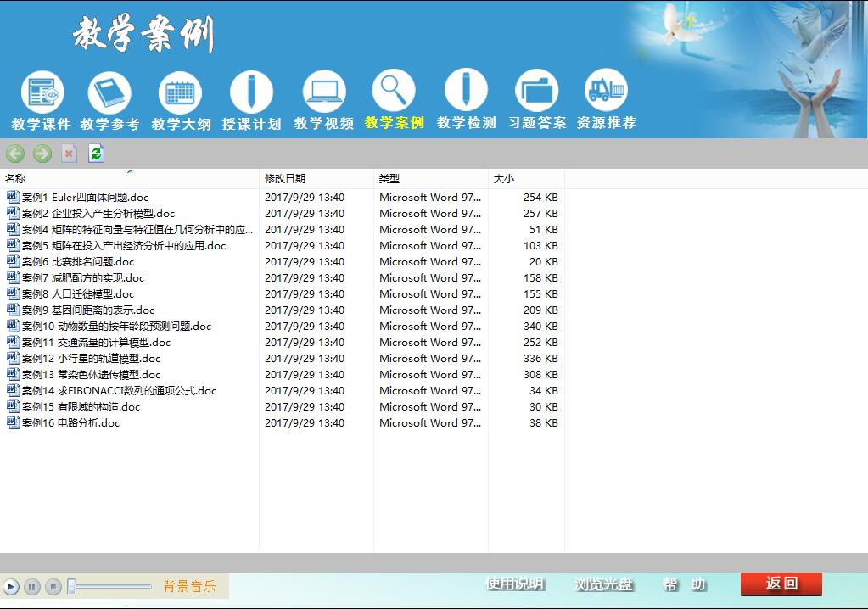868x609 pixels.
Task: Click the Word icon for 案例2 企业投入产生分析模型.doc
Action: (x=14, y=213)
